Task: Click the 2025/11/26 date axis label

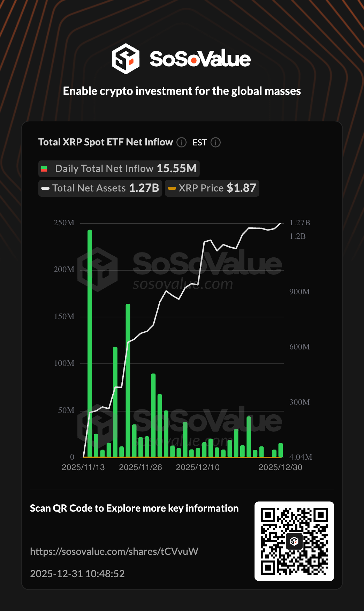Action: click(x=140, y=467)
